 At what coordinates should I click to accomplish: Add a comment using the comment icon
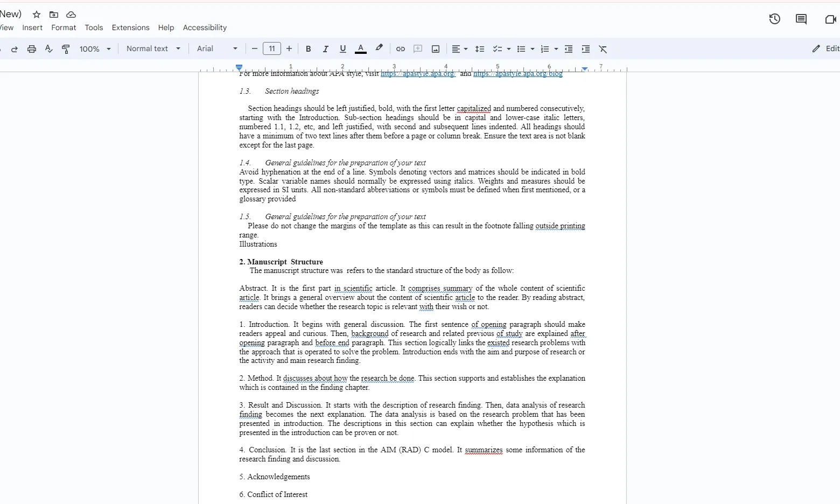coord(417,49)
